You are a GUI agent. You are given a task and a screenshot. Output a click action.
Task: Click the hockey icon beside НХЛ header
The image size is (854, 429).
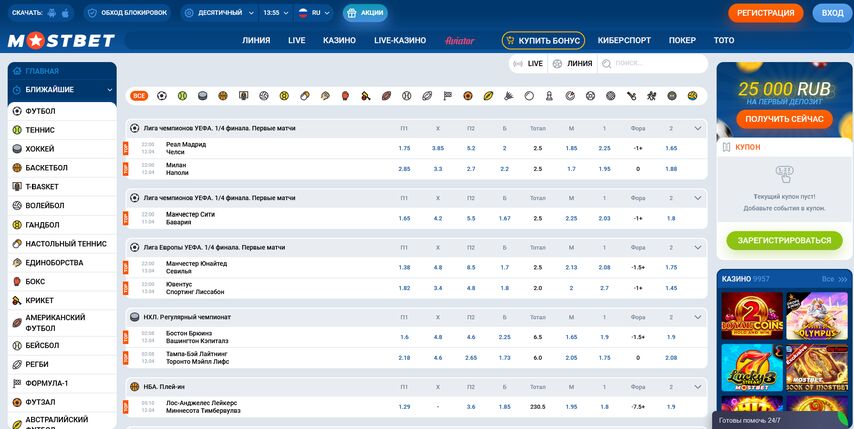[135, 317]
